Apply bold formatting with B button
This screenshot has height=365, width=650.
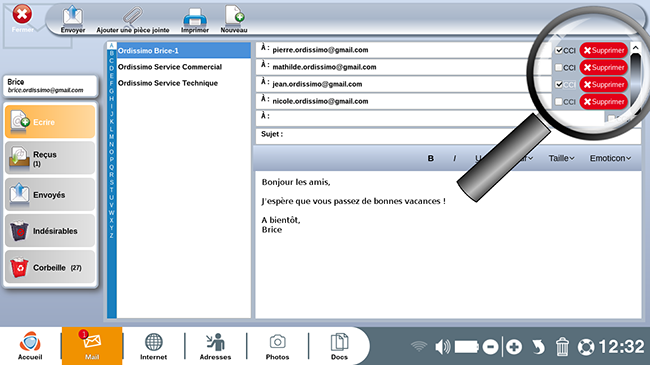pos(431,158)
